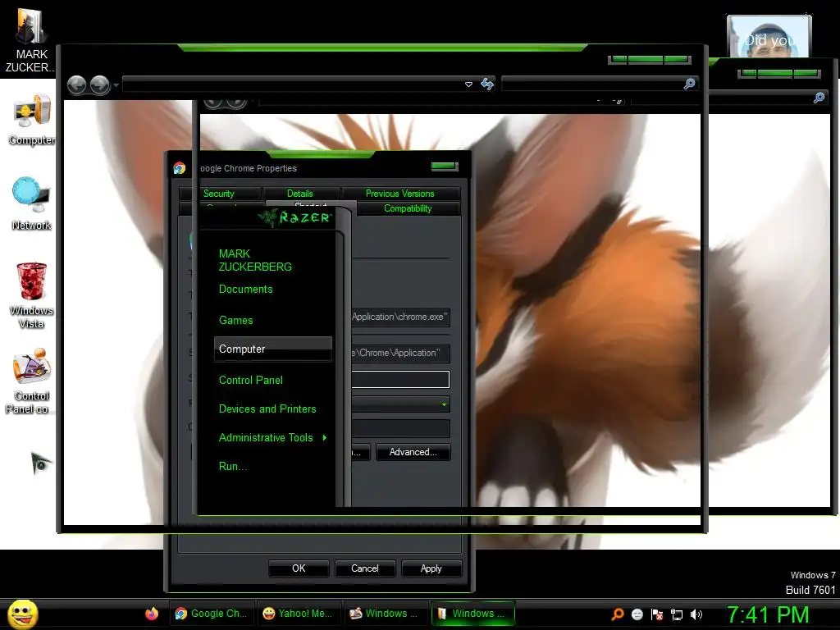
Task: Click the refresh icon beside address bar
Action: (487, 84)
